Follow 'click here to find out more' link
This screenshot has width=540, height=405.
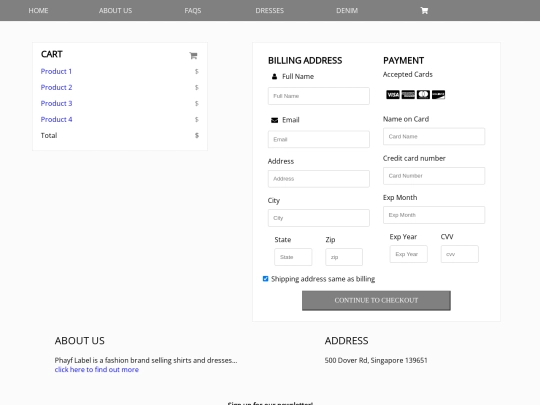[x=97, y=370]
